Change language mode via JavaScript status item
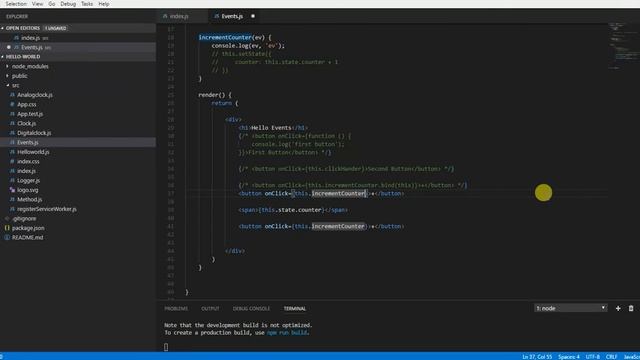 pyautogui.click(x=631, y=357)
